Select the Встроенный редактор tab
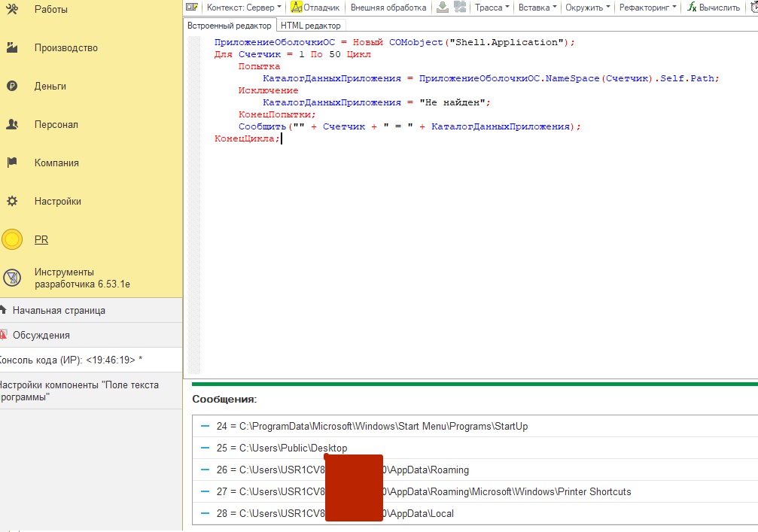The height and width of the screenshot is (532, 758). tap(230, 26)
